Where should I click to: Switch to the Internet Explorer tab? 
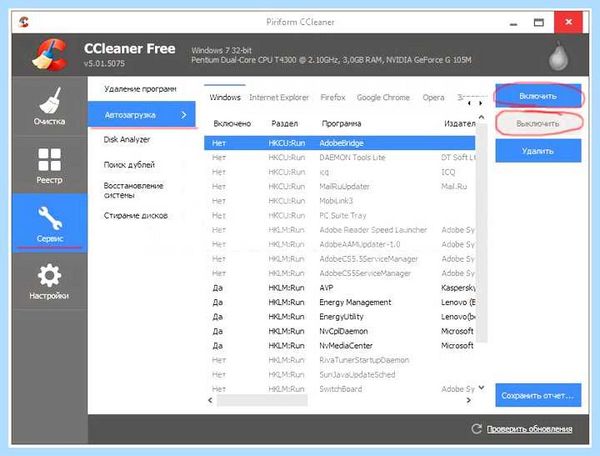coord(279,98)
